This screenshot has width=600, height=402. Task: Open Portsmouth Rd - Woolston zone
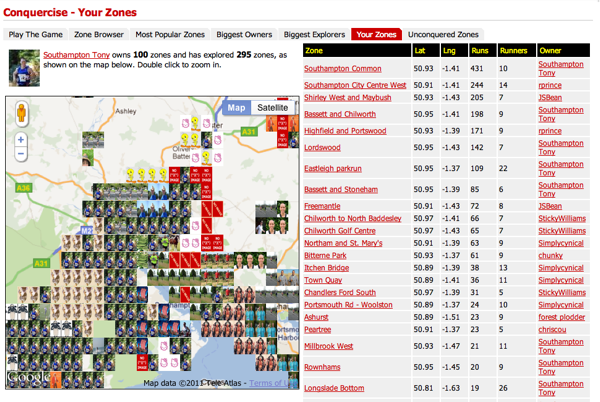(x=348, y=305)
